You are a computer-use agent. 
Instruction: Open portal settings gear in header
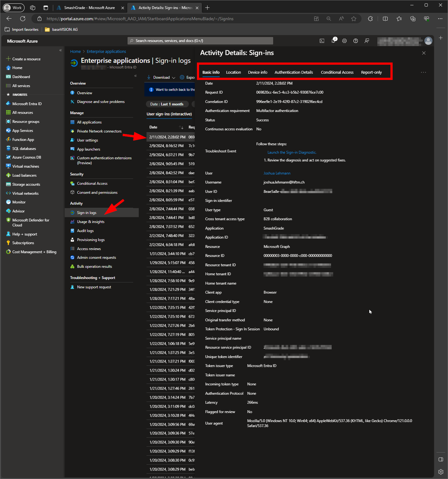[x=344, y=41]
